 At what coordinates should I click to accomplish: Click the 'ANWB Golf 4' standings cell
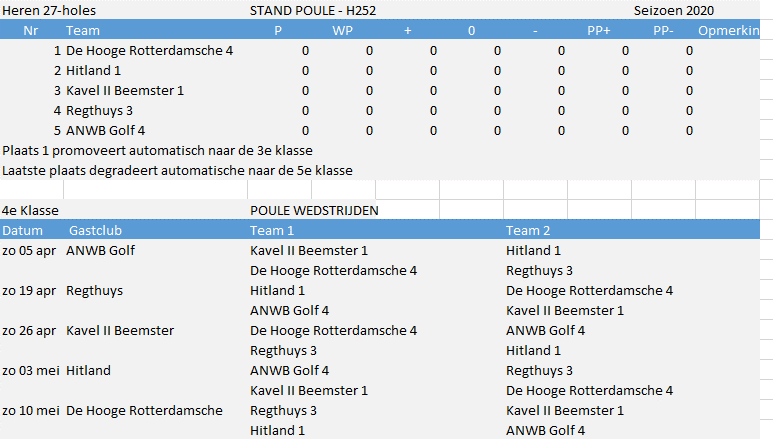pyautogui.click(x=105, y=131)
